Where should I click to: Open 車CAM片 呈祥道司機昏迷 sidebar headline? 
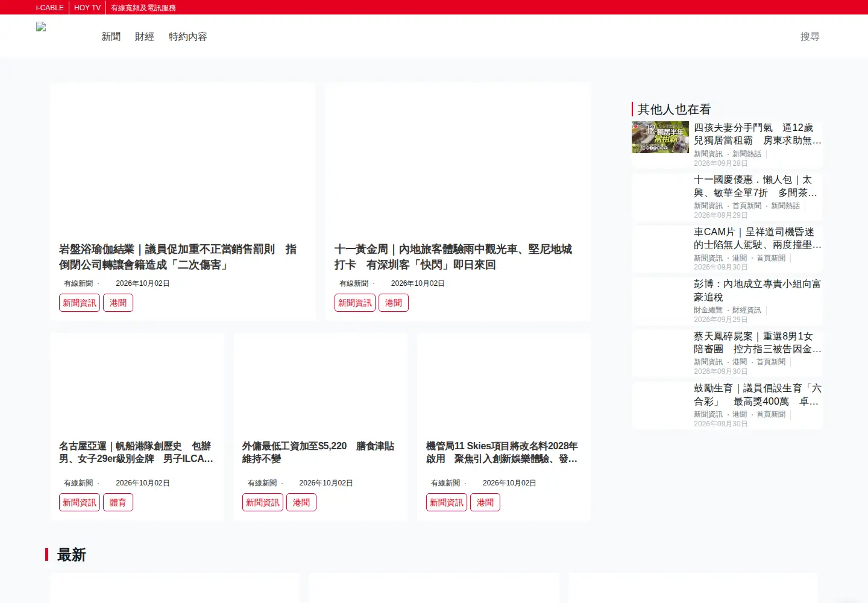click(x=758, y=238)
